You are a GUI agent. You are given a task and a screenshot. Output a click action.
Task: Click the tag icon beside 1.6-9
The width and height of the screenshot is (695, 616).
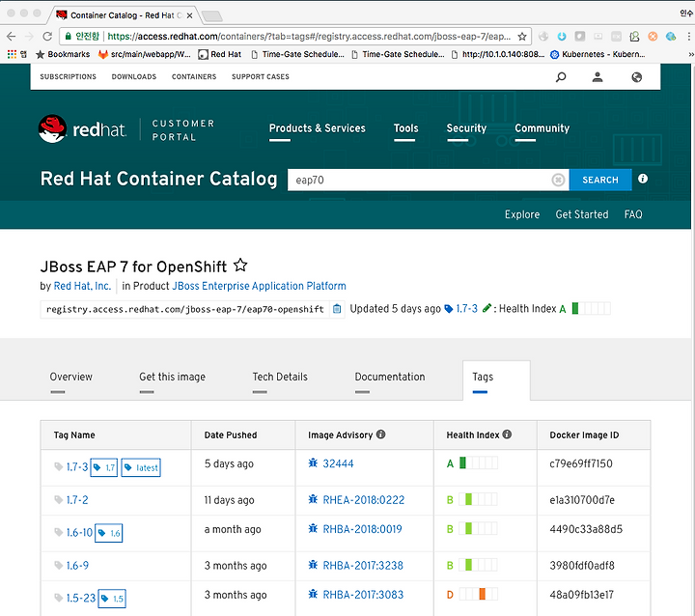[x=58, y=566]
